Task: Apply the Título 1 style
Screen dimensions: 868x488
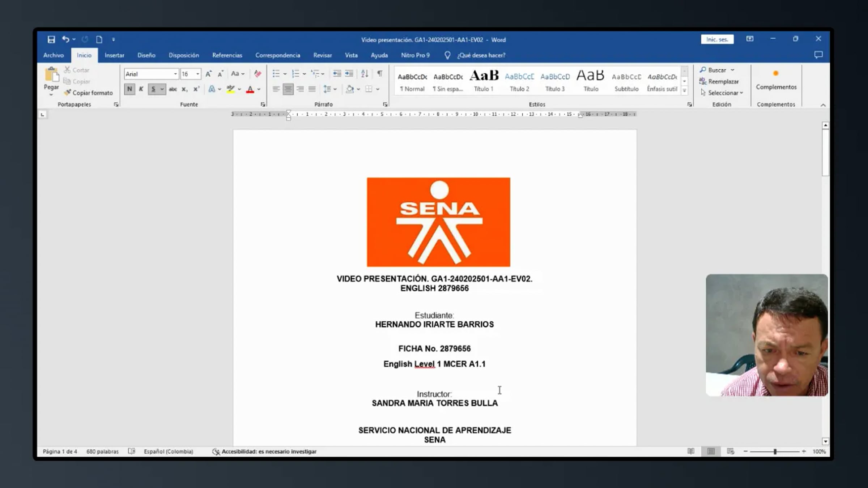Action: pyautogui.click(x=484, y=81)
